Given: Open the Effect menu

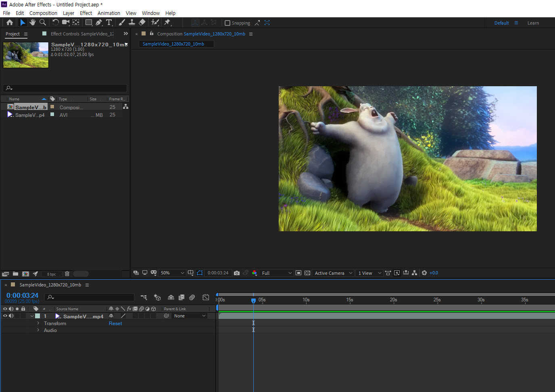Looking at the screenshot, I should coord(86,13).
